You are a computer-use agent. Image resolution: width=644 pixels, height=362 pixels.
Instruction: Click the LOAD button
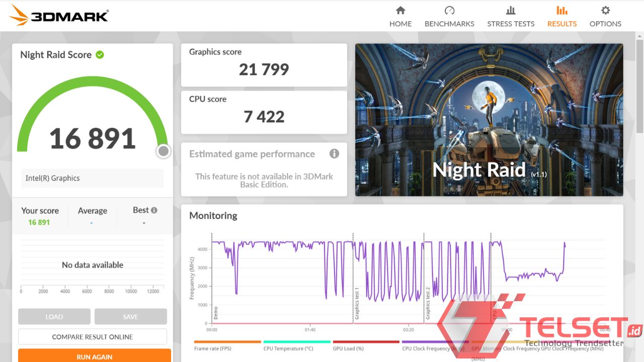point(54,317)
